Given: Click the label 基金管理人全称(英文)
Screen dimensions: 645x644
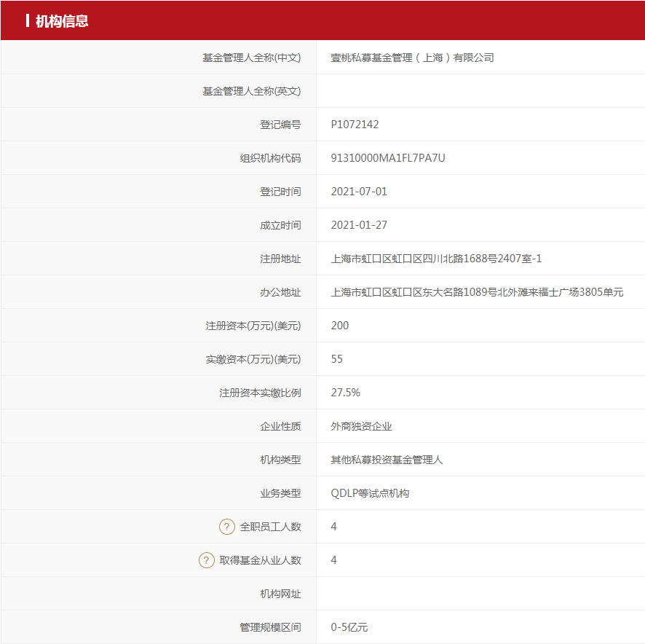Looking at the screenshot, I should (251, 91).
